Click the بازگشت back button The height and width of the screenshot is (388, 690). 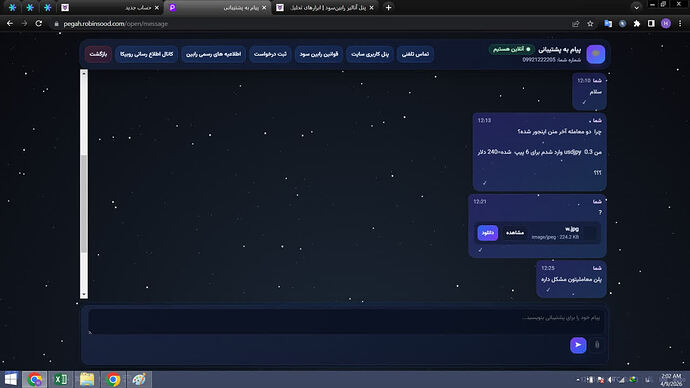[x=98, y=54]
